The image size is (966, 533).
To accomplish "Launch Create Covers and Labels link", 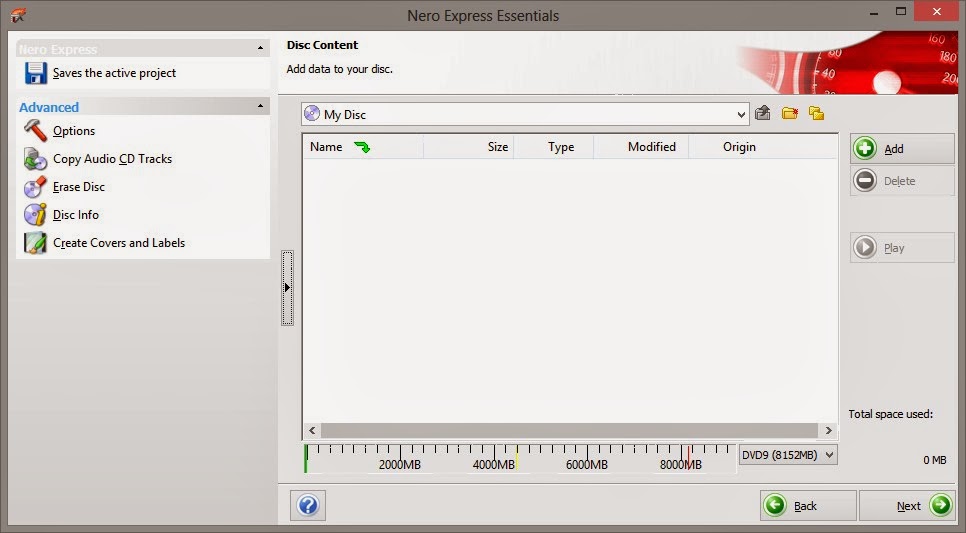I will (x=119, y=243).
